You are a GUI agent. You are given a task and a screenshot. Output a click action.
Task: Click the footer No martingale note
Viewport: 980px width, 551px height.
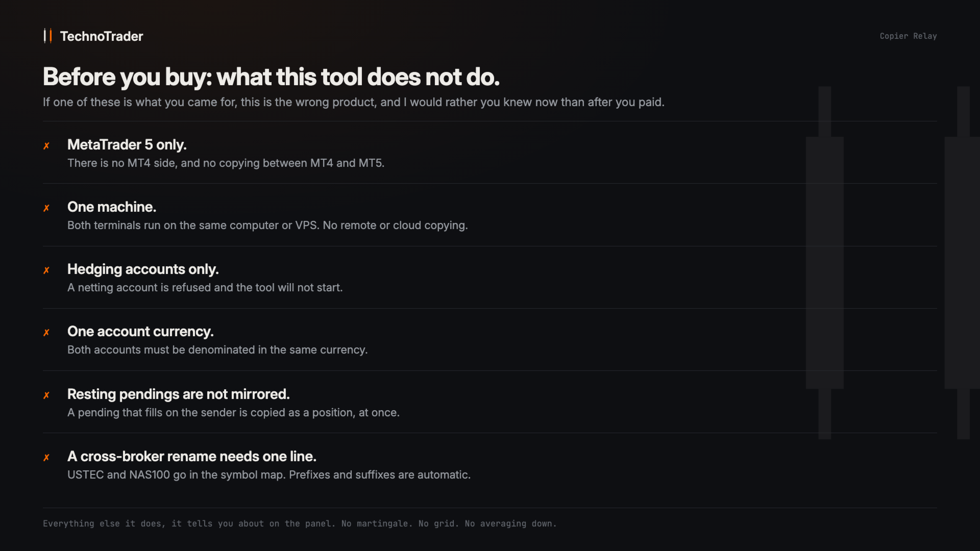[x=300, y=523]
